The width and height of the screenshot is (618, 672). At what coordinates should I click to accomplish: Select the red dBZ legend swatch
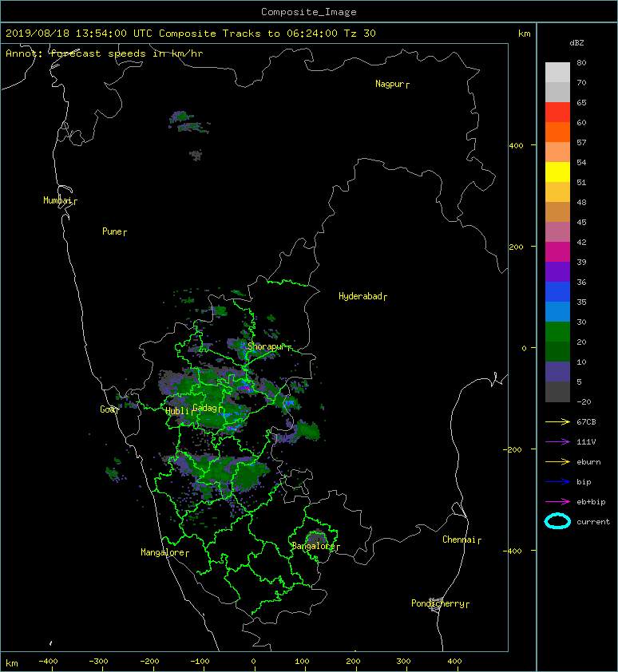coord(557,112)
